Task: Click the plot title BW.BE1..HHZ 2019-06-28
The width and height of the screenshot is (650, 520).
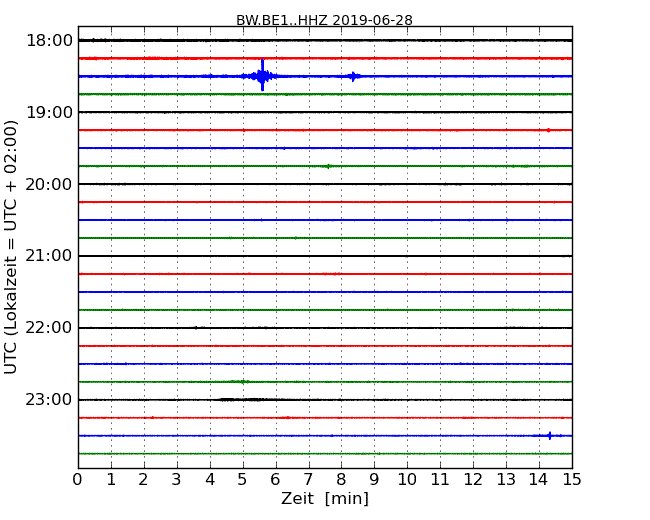Action: (324, 20)
